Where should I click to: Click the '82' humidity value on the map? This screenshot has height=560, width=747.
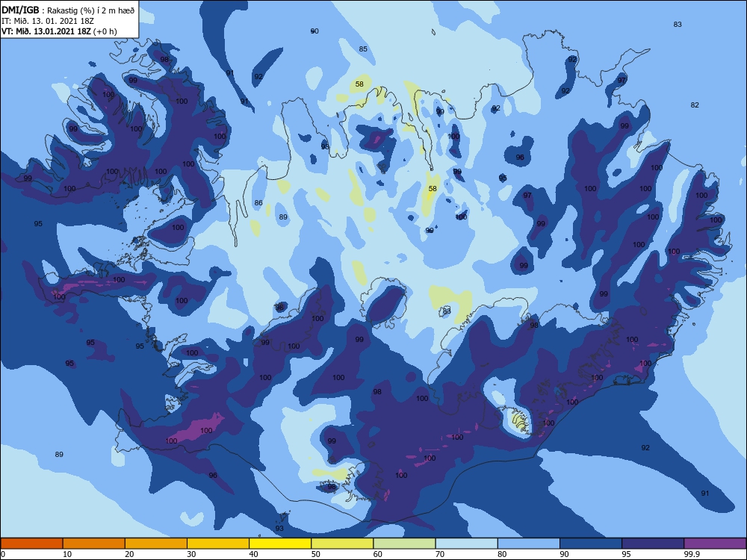point(695,105)
